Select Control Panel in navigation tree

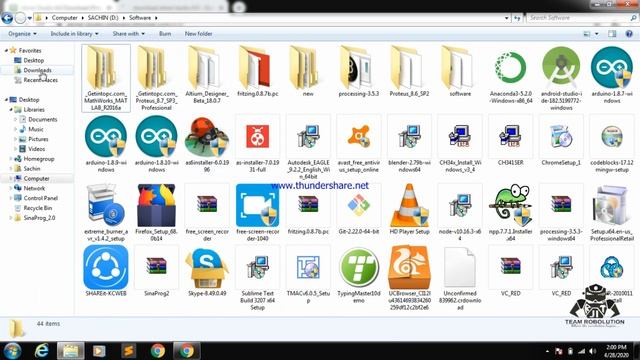click(40, 198)
